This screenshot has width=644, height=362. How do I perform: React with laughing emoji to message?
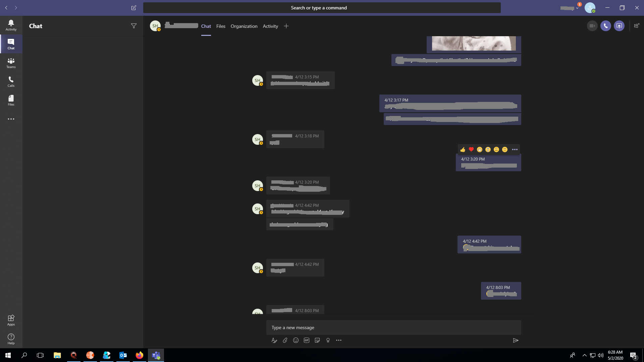(480, 149)
